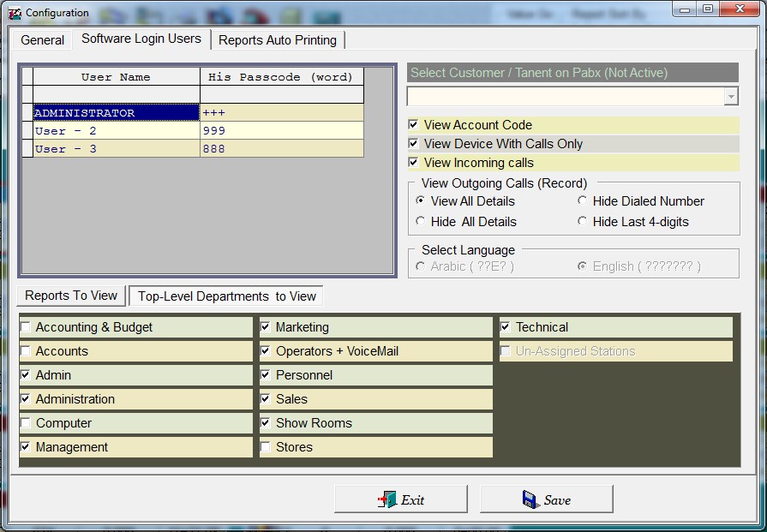Select Hide Dialed Number radio option
The height and width of the screenshot is (532, 767).
coord(582,200)
